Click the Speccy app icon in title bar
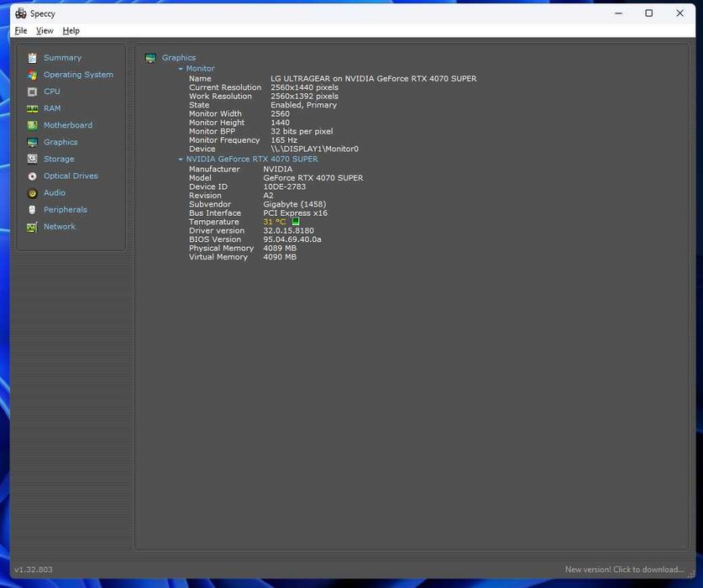This screenshot has width=703, height=588. (x=21, y=13)
